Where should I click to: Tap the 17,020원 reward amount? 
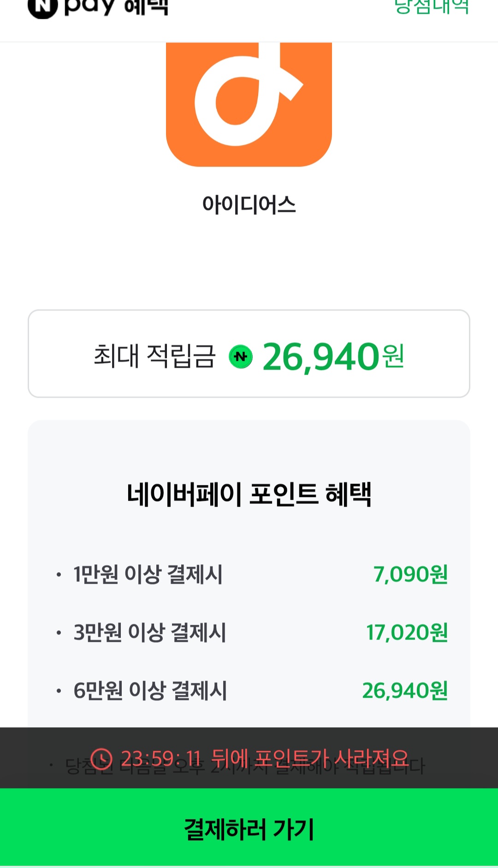[407, 633]
